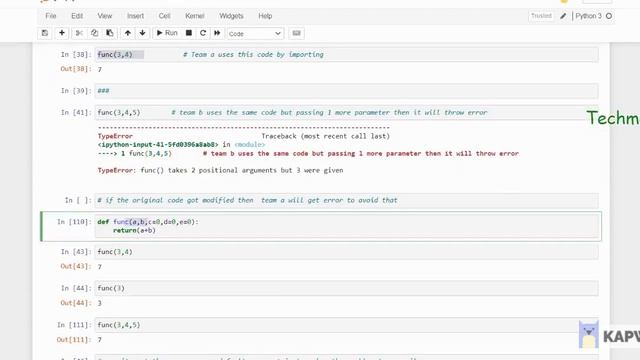
Task: Copy selected cells using the copy icon
Action: point(94,33)
